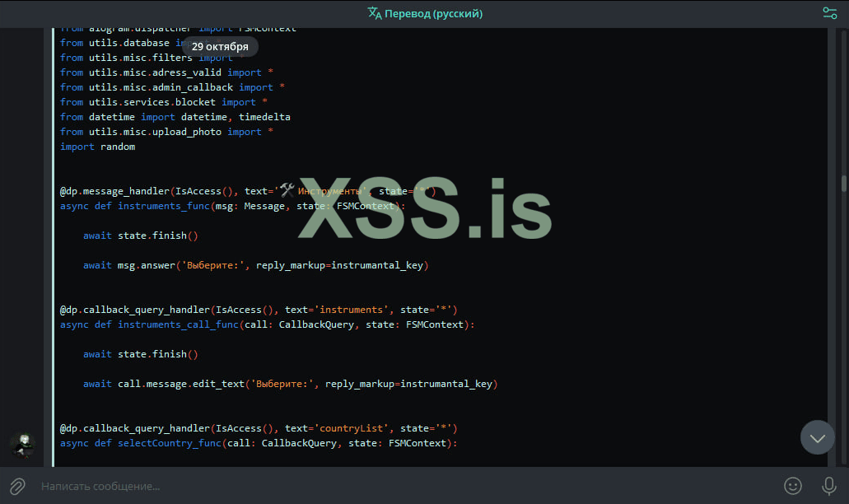849x504 pixels.
Task: Click 'await msg.answer' code line
Action: coord(255,265)
